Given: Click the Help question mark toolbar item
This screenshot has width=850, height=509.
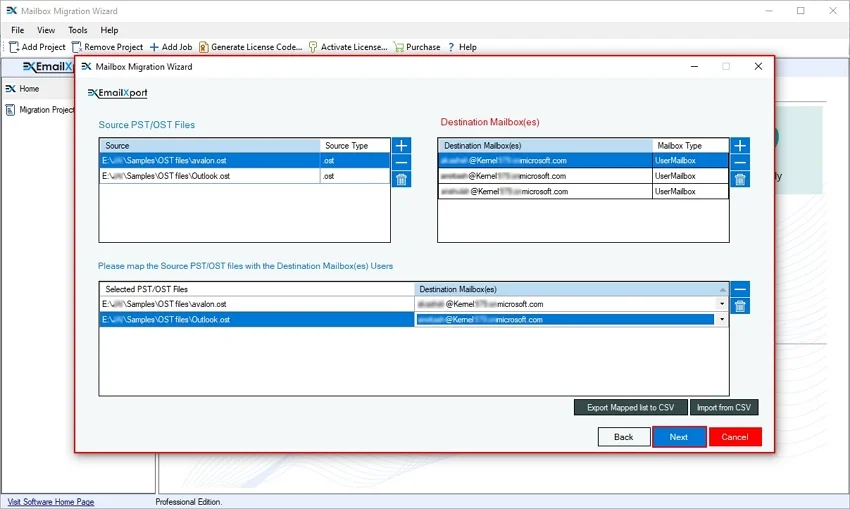Looking at the screenshot, I should point(462,47).
